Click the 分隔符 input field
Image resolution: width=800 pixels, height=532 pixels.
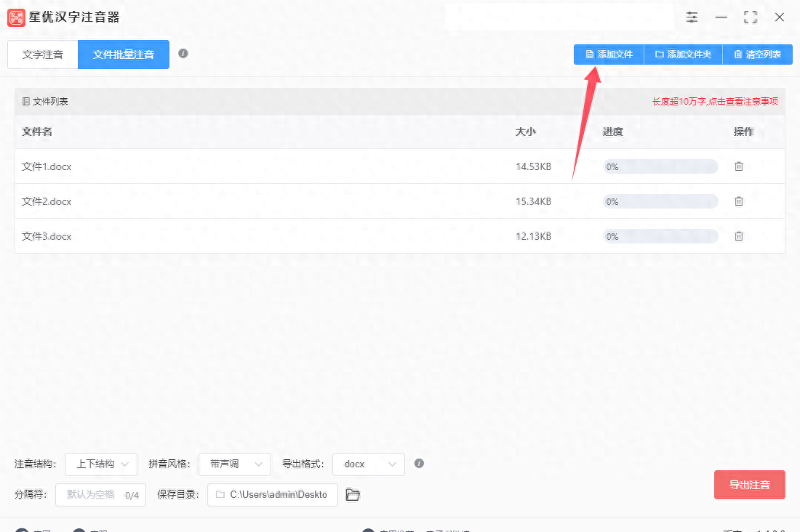[x=100, y=494]
